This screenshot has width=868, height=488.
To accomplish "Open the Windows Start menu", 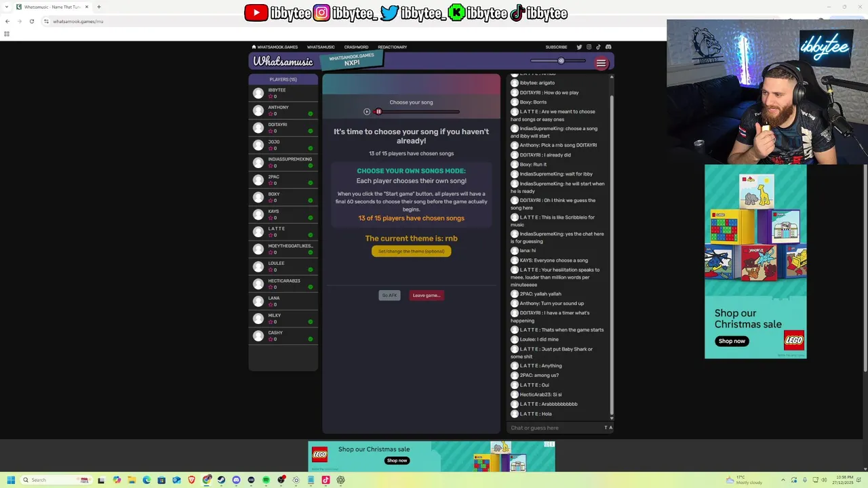I will click(11, 480).
